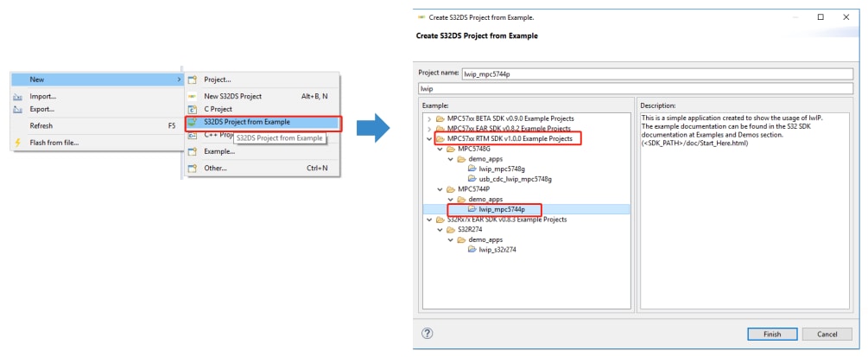Click the New S32DS Project icon

(193, 96)
